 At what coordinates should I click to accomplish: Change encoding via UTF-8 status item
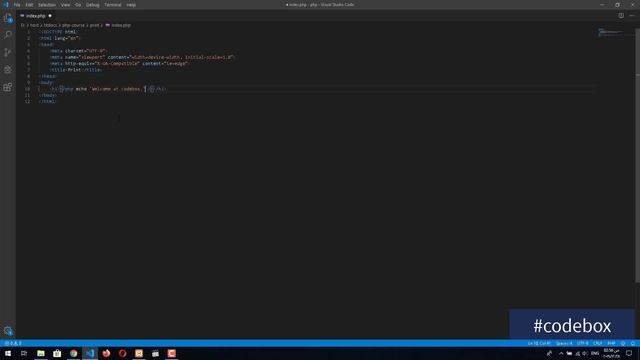[582, 343]
